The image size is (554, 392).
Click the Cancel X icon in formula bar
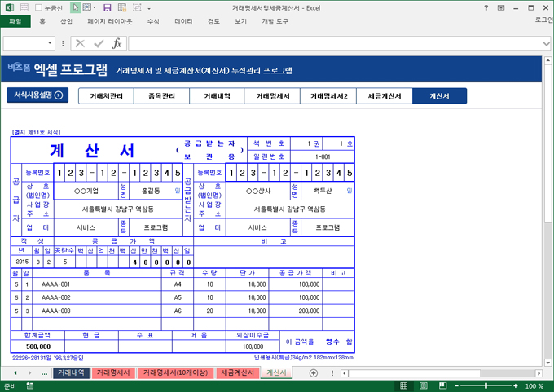(x=80, y=43)
